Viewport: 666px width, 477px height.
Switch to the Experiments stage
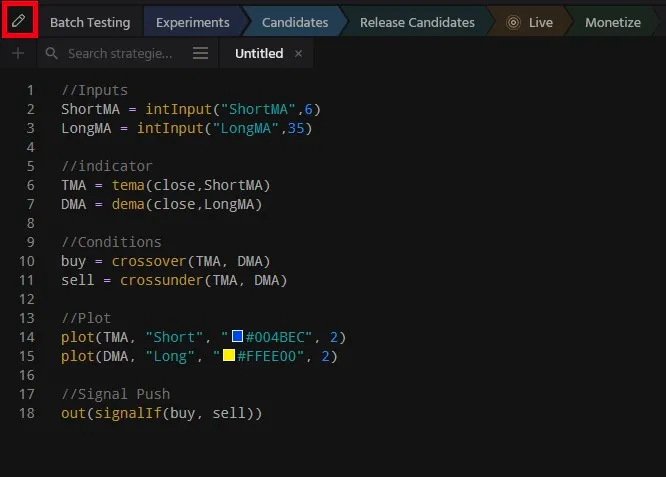coord(192,22)
